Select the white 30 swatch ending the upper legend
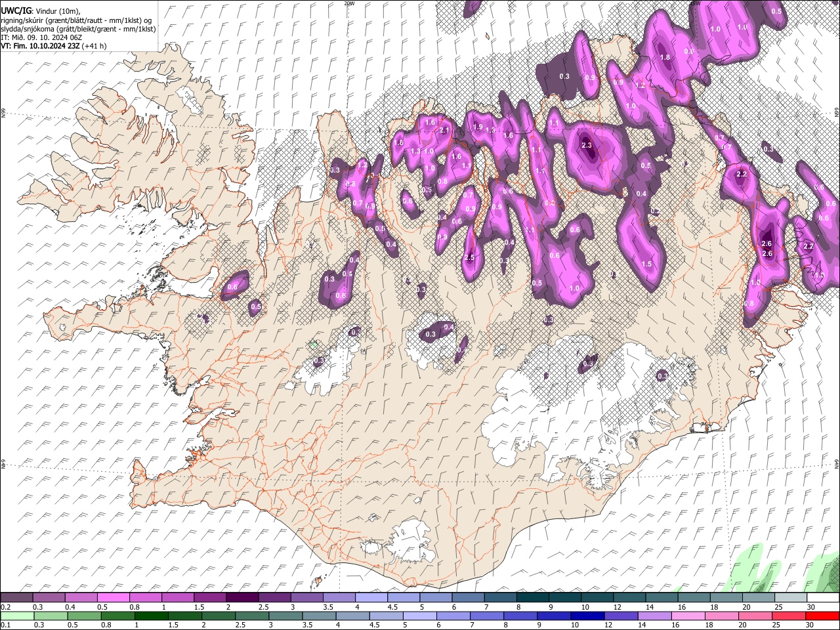This screenshot has width=840, height=630. click(823, 598)
